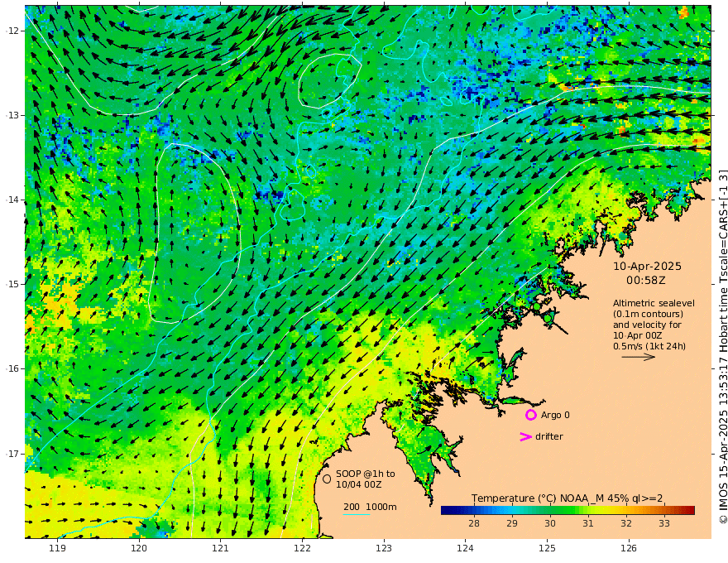This screenshot has width=728, height=563.
Task: Click the 'drifter' legend label
Action: pyautogui.click(x=549, y=436)
